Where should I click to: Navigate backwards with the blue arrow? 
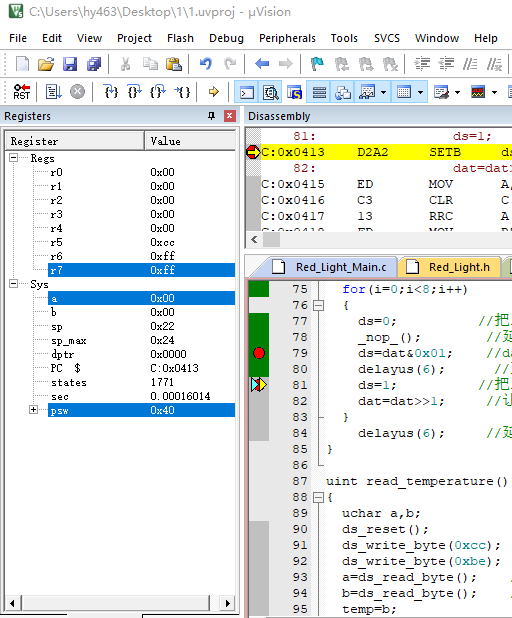(262, 63)
